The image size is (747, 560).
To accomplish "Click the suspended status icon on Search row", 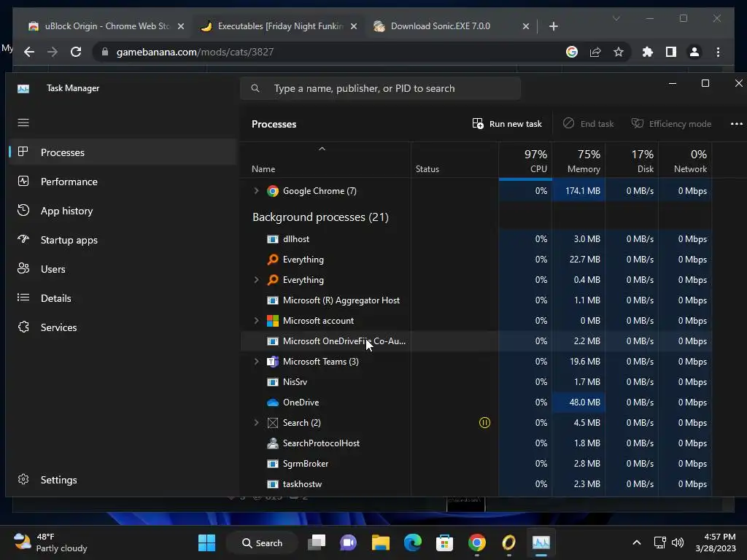I will [x=484, y=423].
